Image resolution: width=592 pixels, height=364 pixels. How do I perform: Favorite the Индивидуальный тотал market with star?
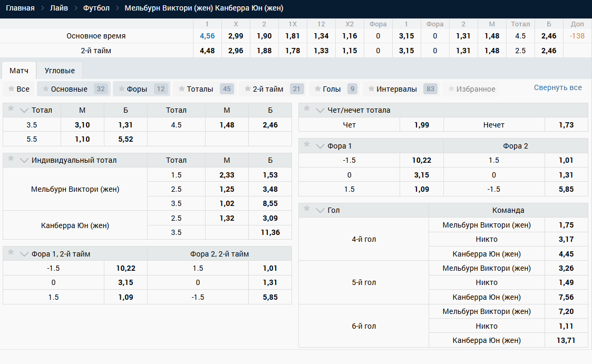[11, 159]
